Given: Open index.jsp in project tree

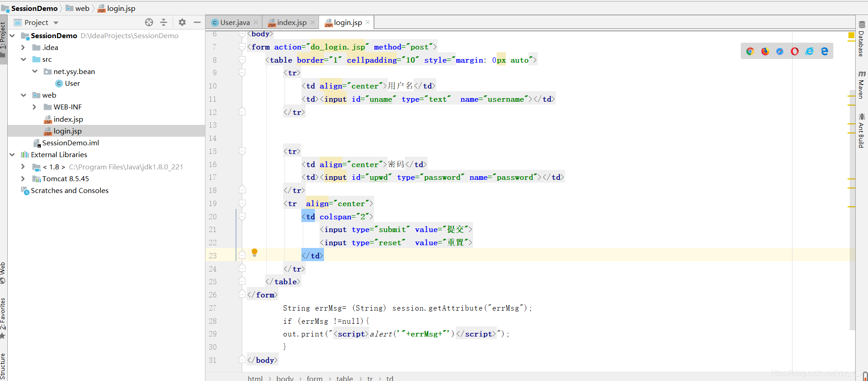Looking at the screenshot, I should tap(68, 119).
